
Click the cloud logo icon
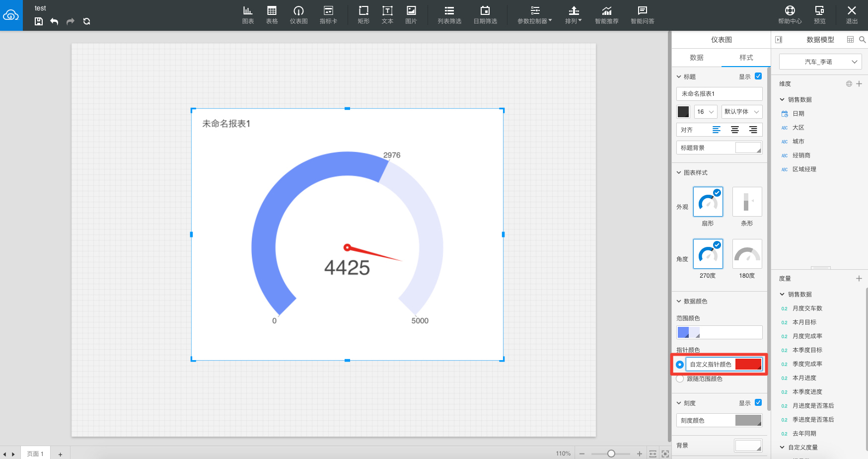click(11, 15)
